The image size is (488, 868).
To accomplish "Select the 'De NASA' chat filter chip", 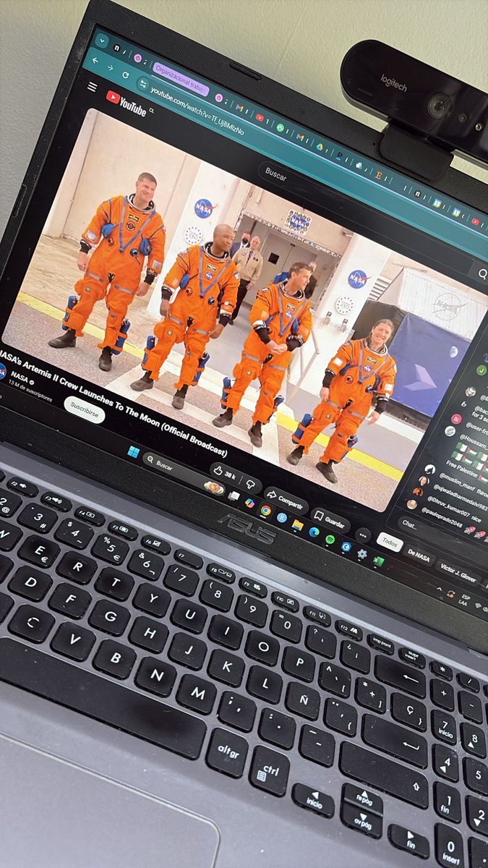I will (419, 555).
